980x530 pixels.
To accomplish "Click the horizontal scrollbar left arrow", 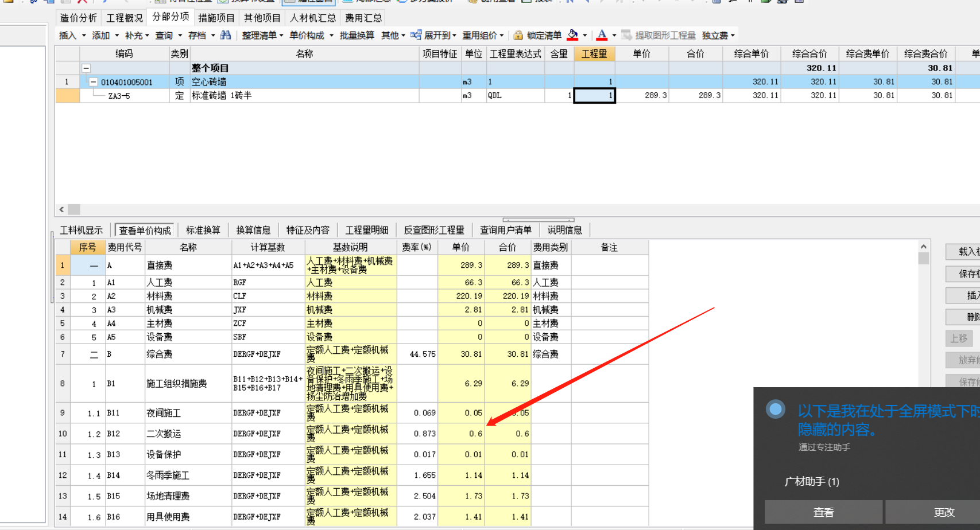I will click(61, 209).
